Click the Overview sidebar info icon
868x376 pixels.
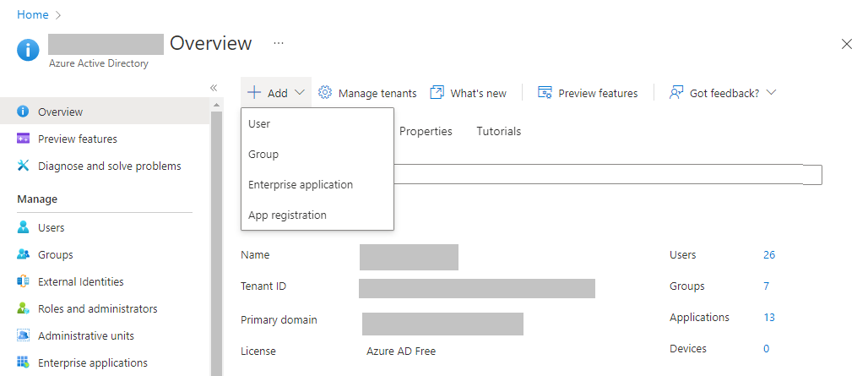pos(23,112)
